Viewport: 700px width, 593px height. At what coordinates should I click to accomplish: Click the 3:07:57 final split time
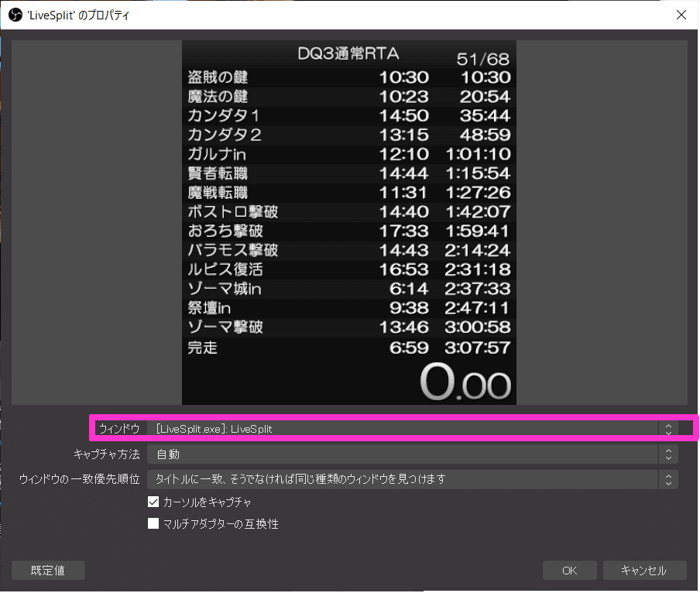pos(477,348)
